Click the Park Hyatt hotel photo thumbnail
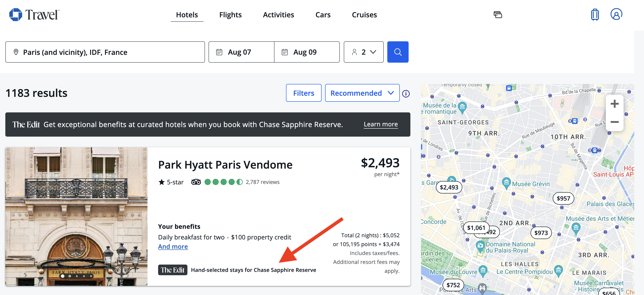 coord(76,217)
